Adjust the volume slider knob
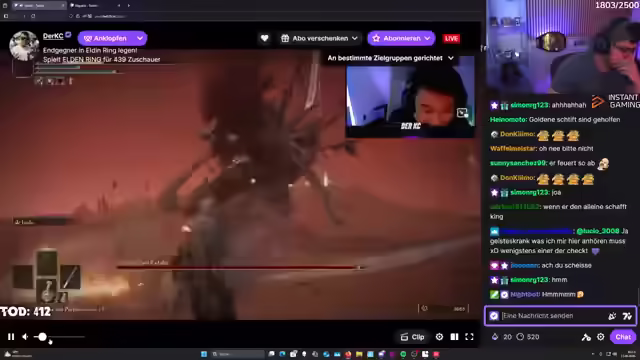This screenshot has width=640, height=360. coord(42,337)
